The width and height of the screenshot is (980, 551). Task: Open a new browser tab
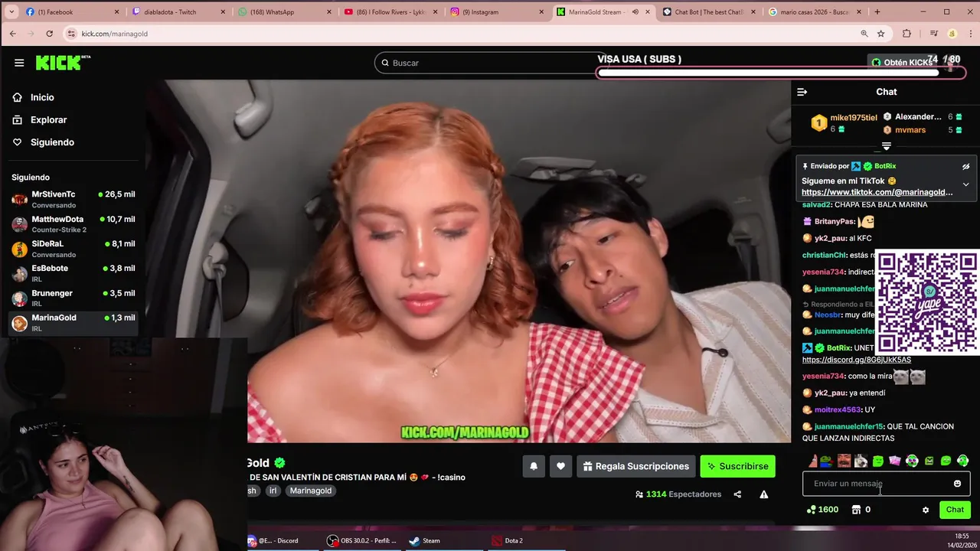877,11
